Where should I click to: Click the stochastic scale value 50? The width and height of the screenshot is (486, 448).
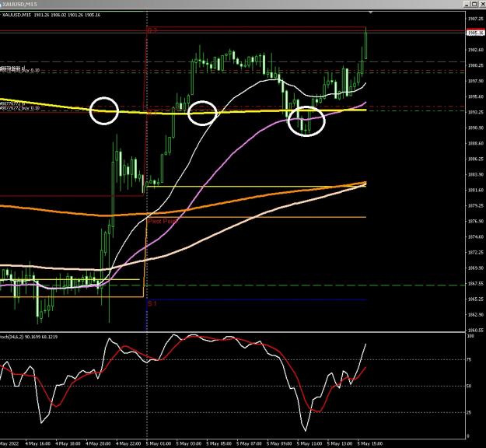(469, 387)
